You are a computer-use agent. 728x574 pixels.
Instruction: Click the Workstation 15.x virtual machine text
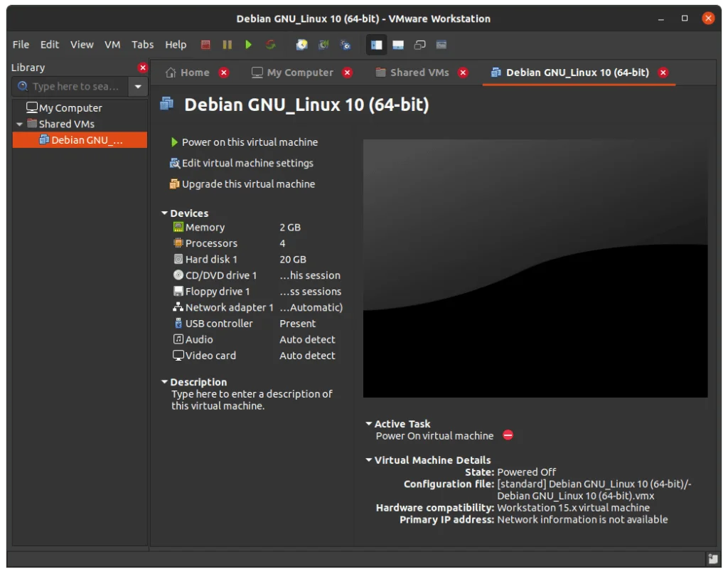574,508
